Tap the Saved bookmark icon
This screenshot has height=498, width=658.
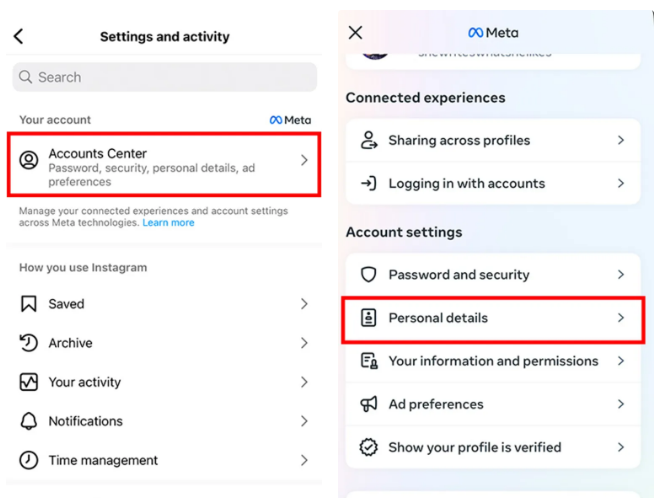(29, 304)
